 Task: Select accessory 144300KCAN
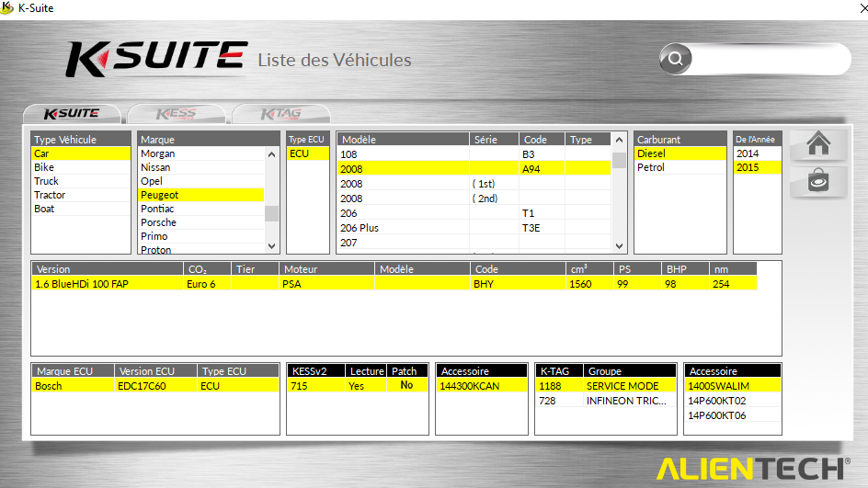coord(482,386)
